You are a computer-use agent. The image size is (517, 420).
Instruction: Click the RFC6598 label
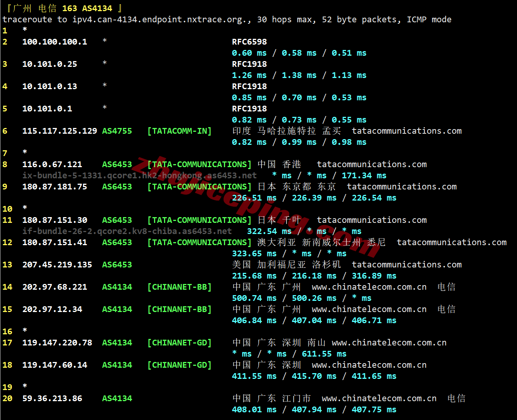tap(249, 42)
